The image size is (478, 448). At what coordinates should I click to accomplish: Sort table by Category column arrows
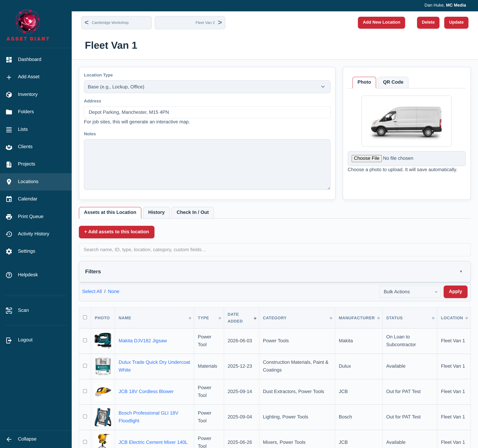(x=331, y=318)
